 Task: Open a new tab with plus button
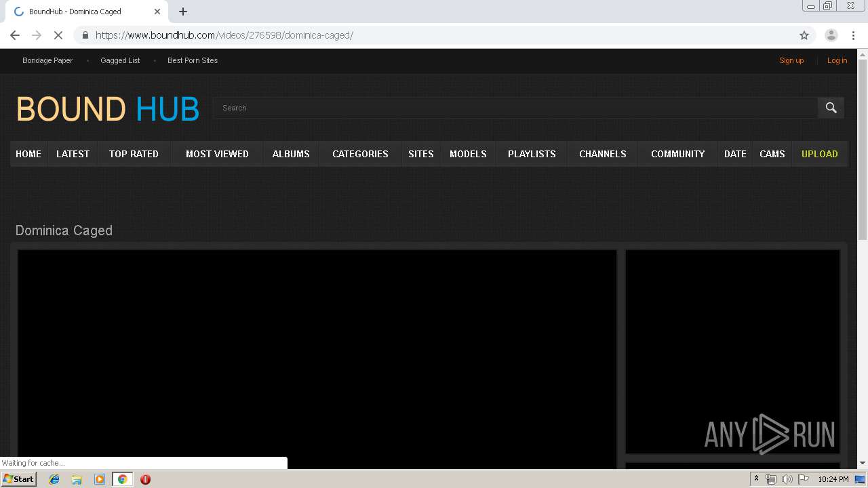pos(183,12)
